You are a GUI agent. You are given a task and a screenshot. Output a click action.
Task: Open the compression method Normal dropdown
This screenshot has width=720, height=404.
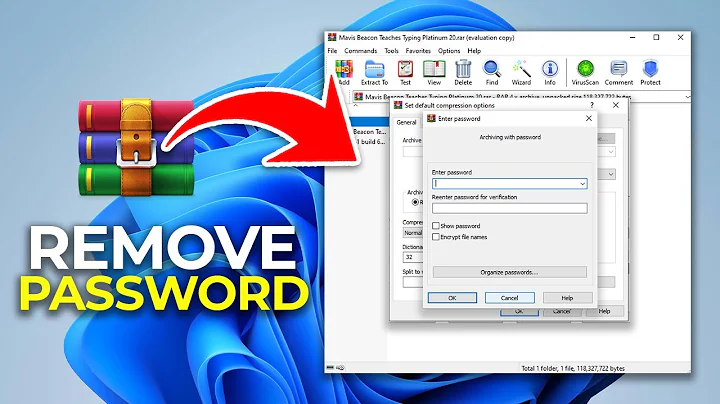[413, 233]
